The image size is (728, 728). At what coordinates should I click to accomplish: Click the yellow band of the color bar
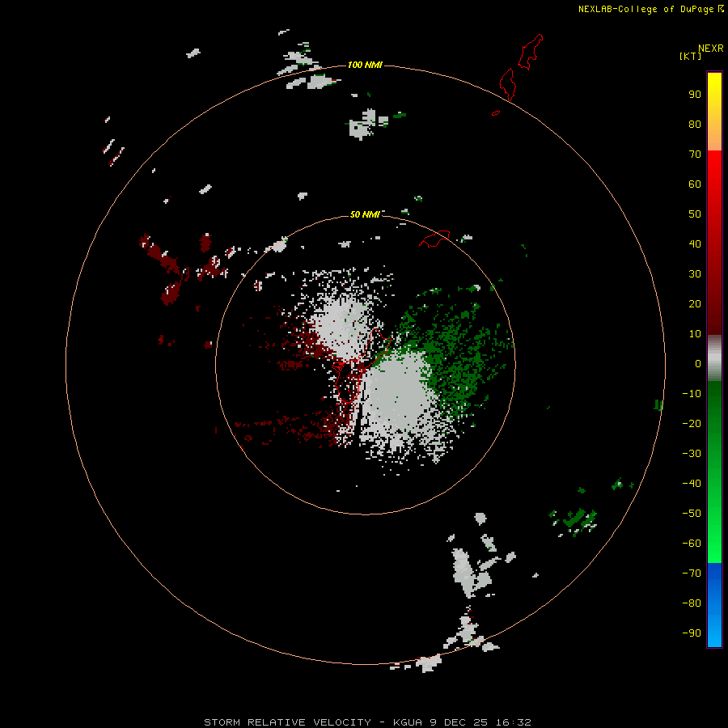point(714,112)
